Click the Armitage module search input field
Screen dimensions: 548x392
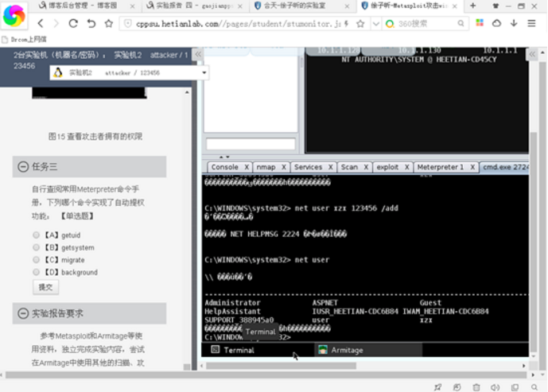pos(251,144)
